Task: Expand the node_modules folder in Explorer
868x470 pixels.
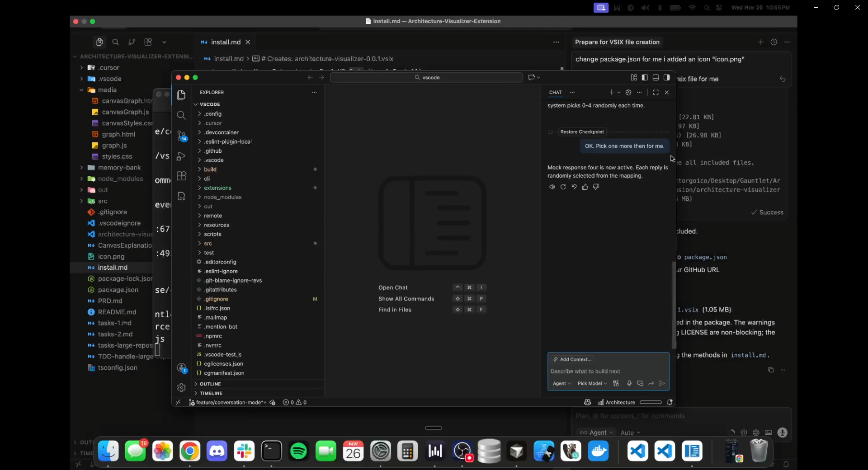Action: coord(223,197)
